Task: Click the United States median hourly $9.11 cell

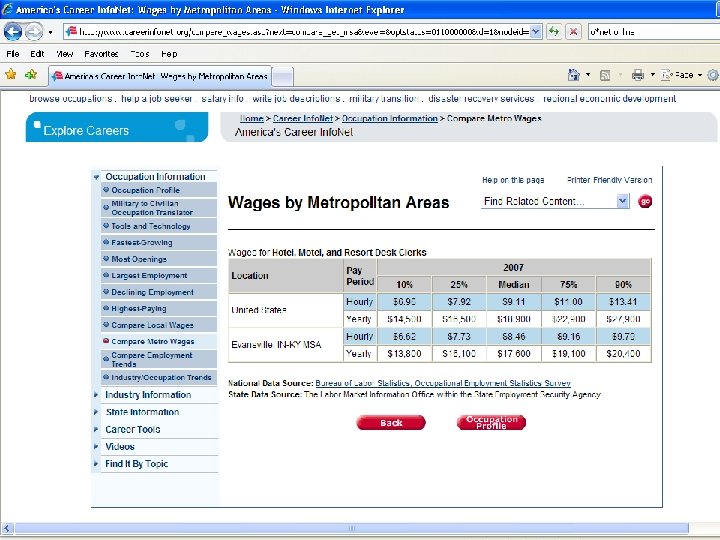Action: coord(514,302)
